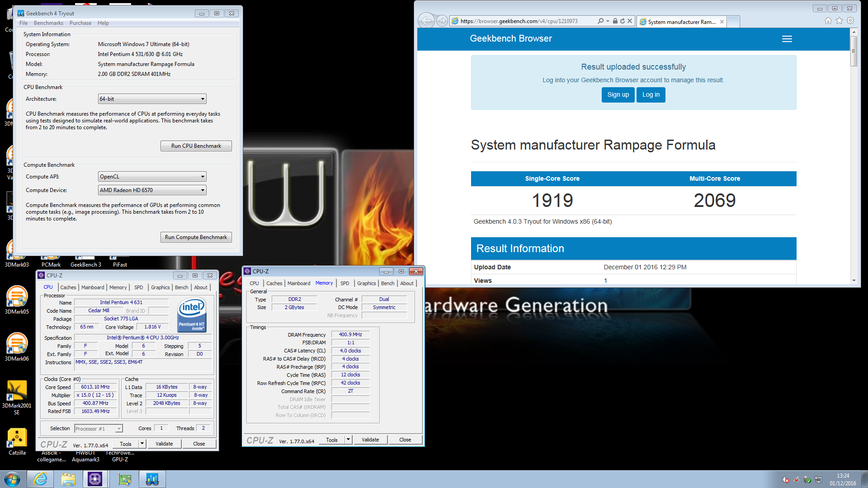The width and height of the screenshot is (868, 488).
Task: Click the Single-Core Score value 1919
Action: pyautogui.click(x=552, y=201)
